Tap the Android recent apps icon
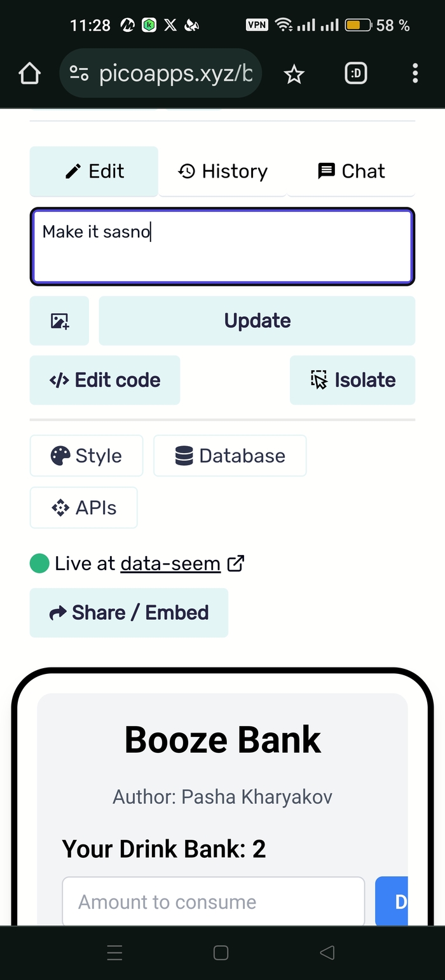The height and width of the screenshot is (980, 445). (115, 953)
